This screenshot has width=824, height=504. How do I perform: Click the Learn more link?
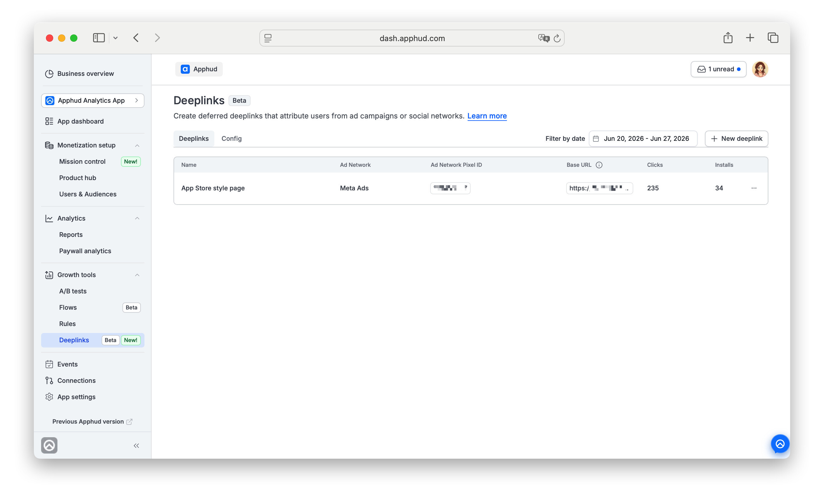[487, 116]
